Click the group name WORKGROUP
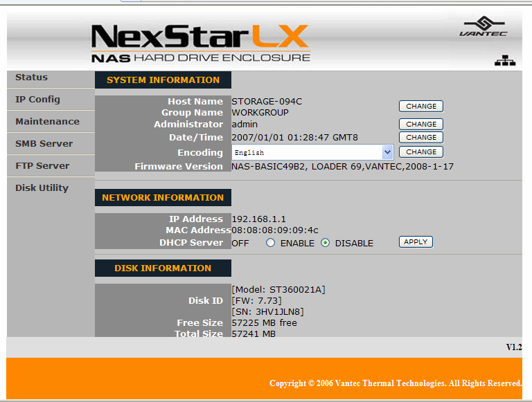Screen dimensions: 532x402 click(x=260, y=113)
